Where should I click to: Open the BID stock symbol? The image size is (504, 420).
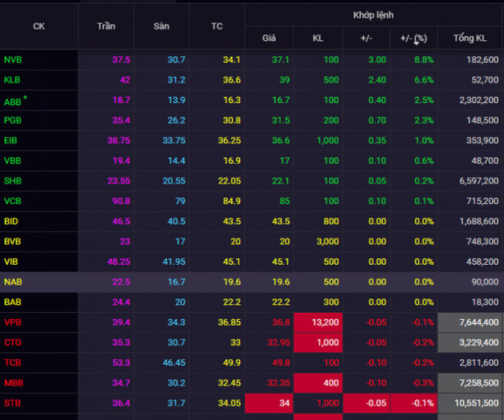11,222
